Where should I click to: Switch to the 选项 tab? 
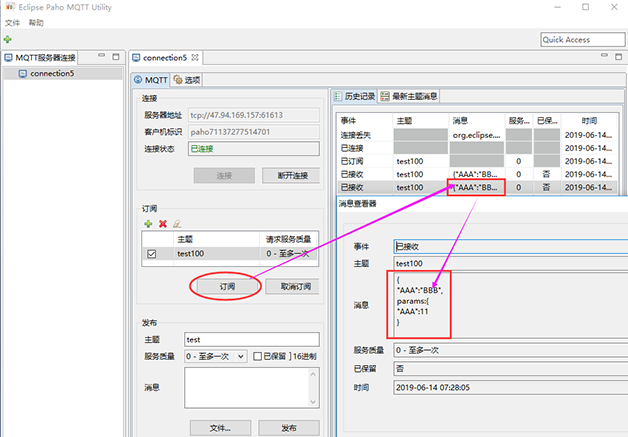(187, 79)
